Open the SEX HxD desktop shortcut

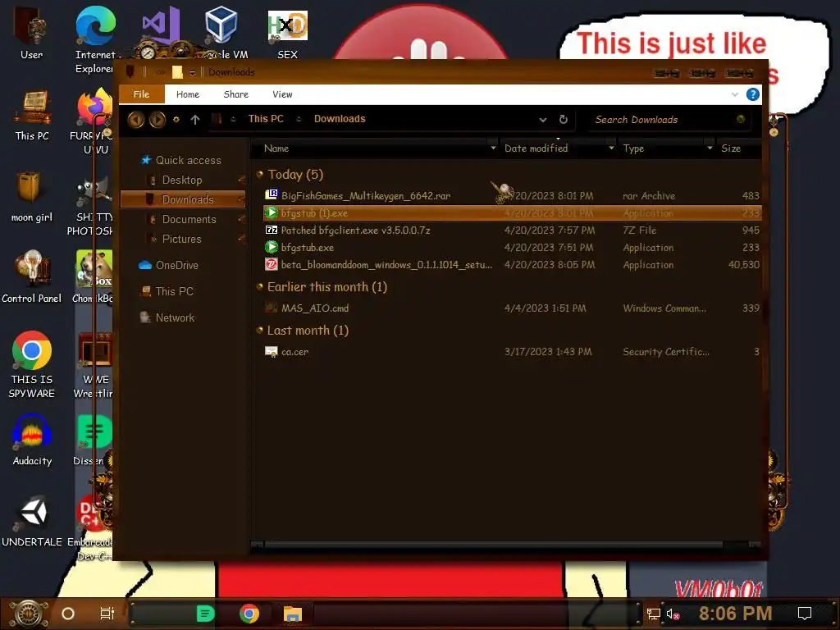pyautogui.click(x=288, y=34)
